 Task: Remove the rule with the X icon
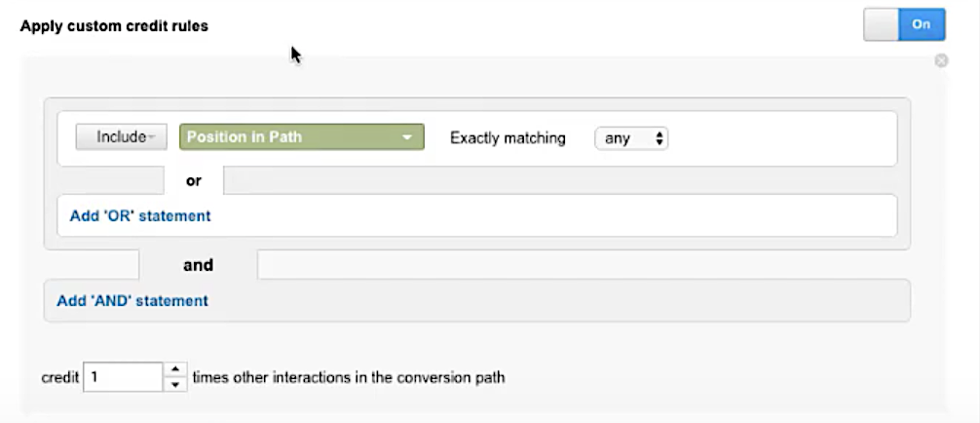point(941,60)
